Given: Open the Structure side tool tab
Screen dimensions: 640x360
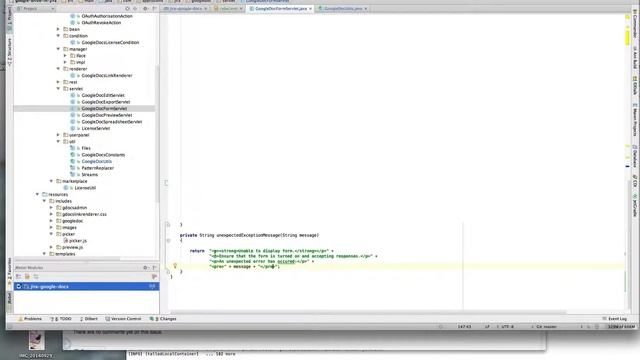Looking at the screenshot, I should tap(10, 52).
